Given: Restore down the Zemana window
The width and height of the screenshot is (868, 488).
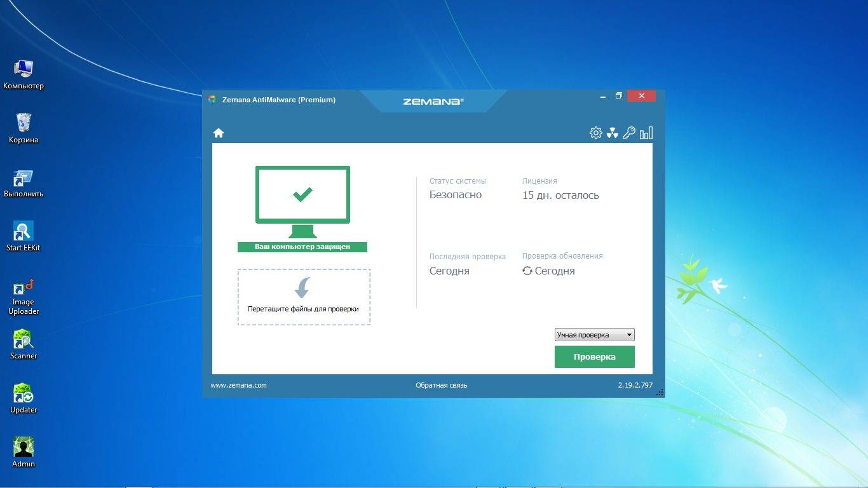Looking at the screenshot, I should click(x=618, y=96).
